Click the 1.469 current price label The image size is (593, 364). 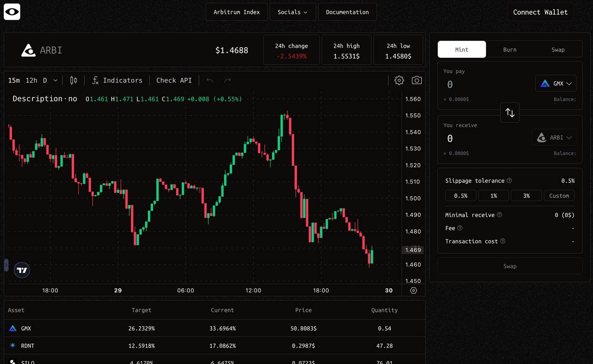pos(413,250)
